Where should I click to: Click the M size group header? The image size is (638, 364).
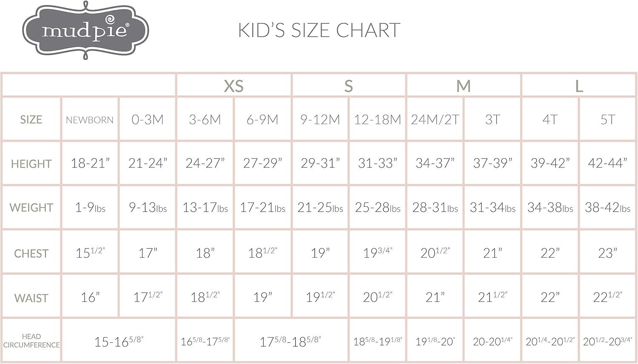pos(463,86)
